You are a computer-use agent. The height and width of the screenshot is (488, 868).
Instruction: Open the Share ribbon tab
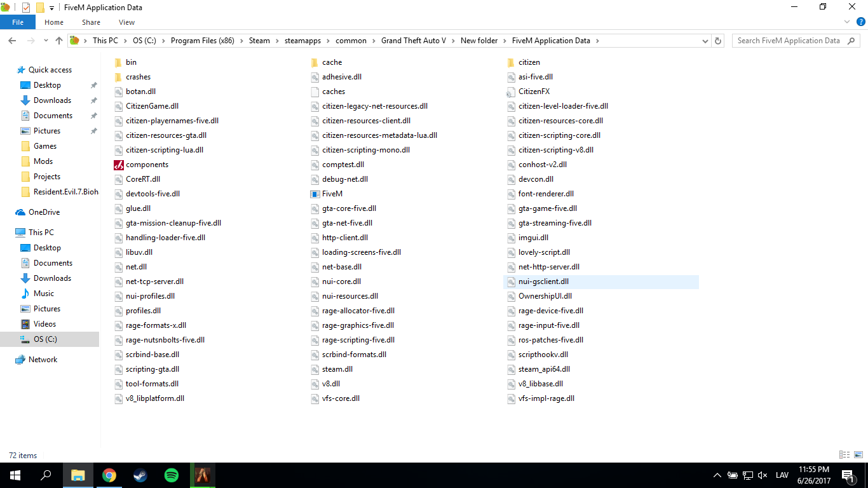(91, 22)
